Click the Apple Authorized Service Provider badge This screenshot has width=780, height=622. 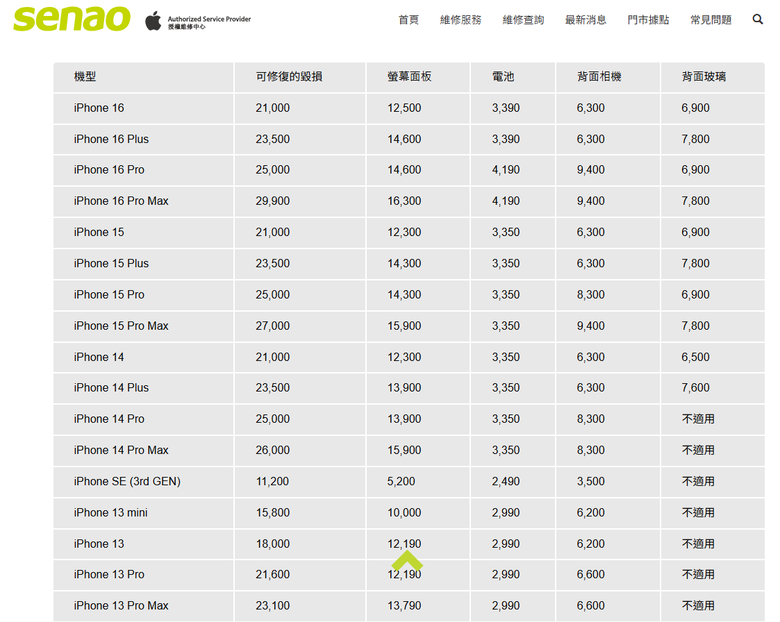click(x=198, y=21)
